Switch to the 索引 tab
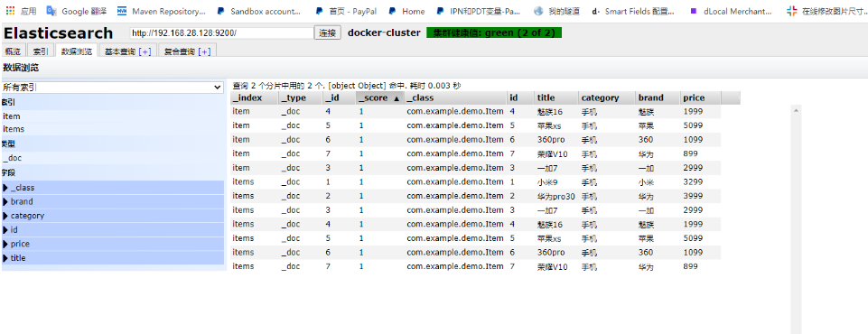Screen dimensions: 868x334 (40, 51)
